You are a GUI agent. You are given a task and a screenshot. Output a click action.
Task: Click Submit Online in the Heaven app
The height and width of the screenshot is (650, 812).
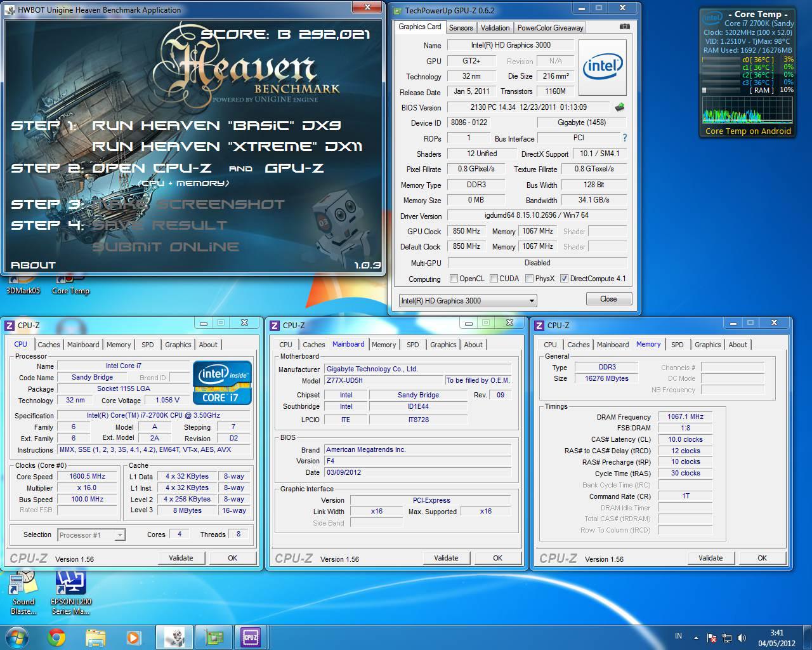pyautogui.click(x=166, y=247)
